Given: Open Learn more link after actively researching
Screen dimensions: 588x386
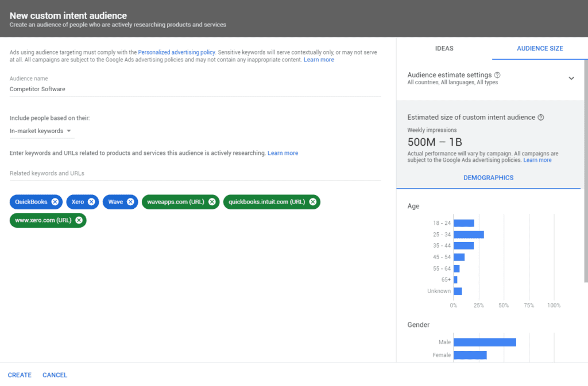Looking at the screenshot, I should click(283, 153).
